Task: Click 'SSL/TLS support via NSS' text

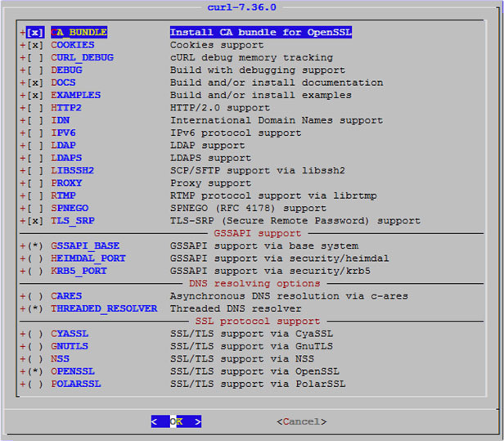Action: (x=241, y=358)
